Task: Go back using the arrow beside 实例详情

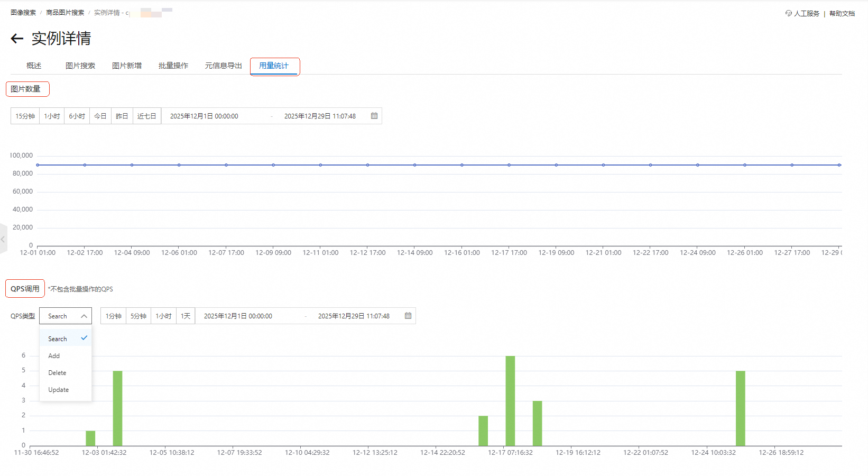Action: 17,39
